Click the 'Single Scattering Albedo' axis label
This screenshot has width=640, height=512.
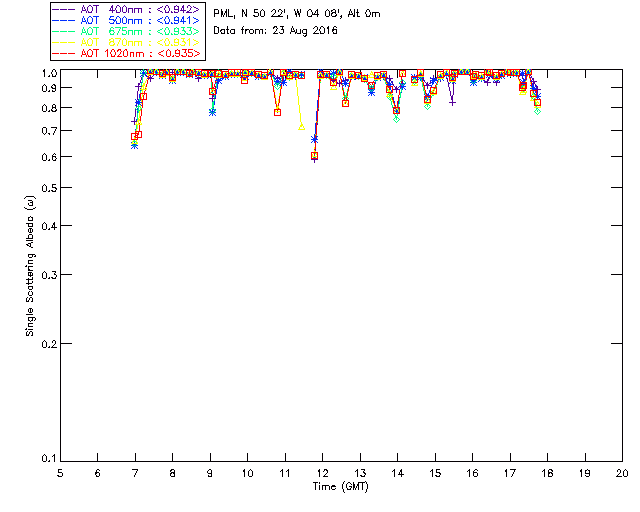point(30,266)
